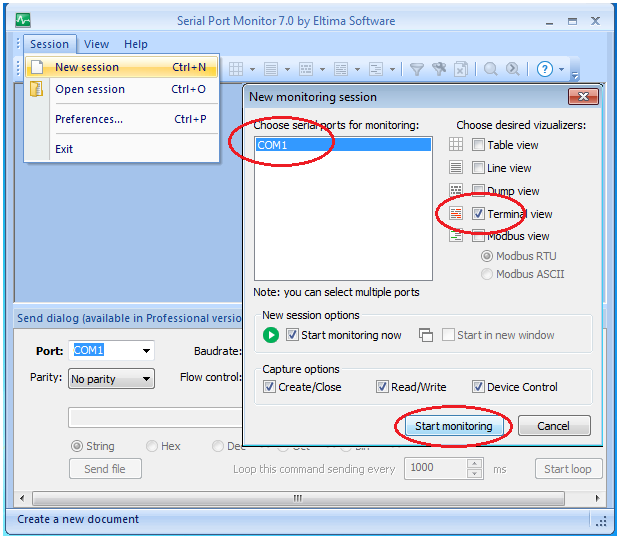Image resolution: width=617 pixels, height=538 pixels.
Task: Click the Start monitoring button
Action: (454, 426)
